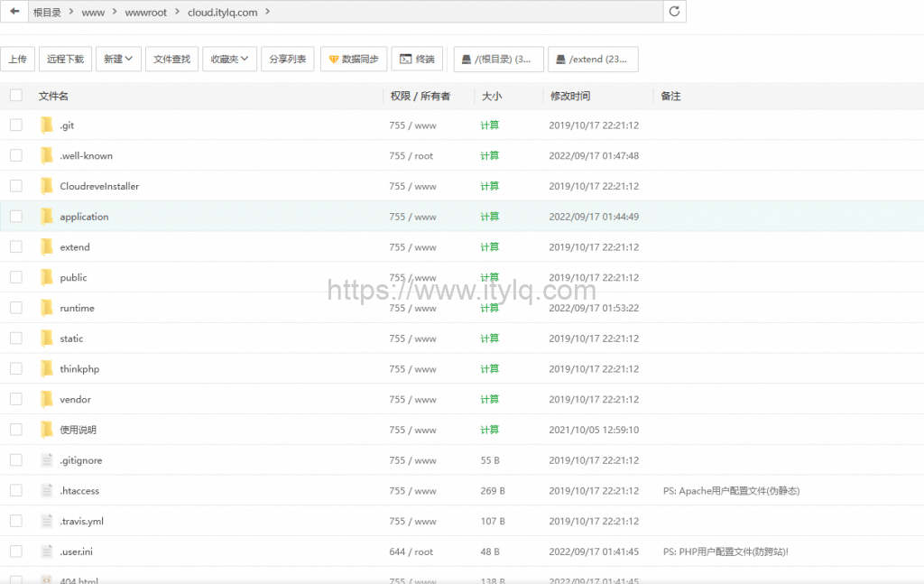Click www in the breadcrumb path

coord(93,13)
